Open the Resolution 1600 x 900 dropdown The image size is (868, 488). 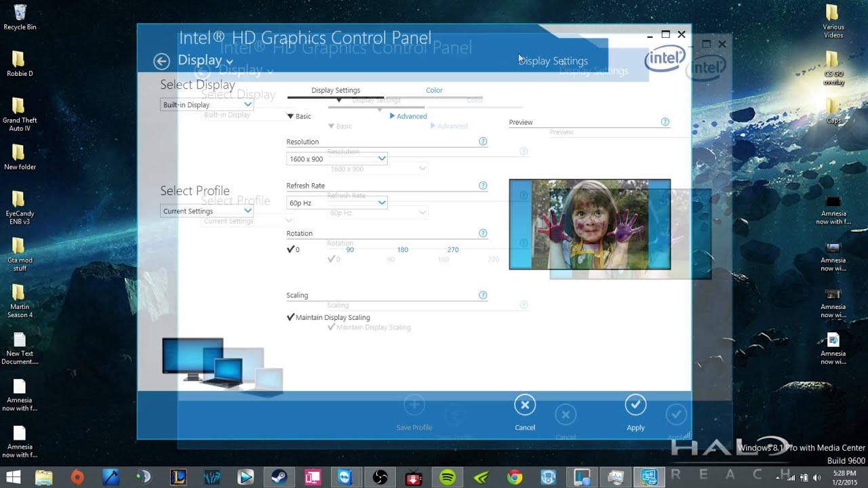click(337, 159)
